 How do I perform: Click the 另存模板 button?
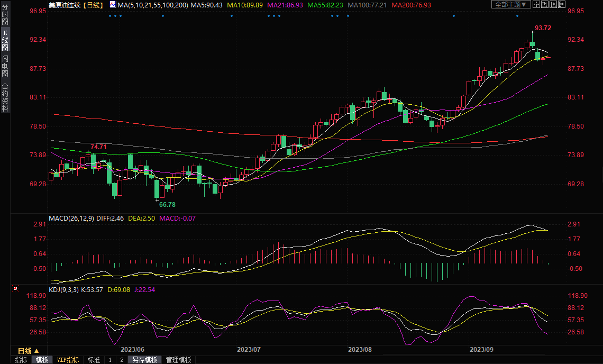(x=145, y=360)
